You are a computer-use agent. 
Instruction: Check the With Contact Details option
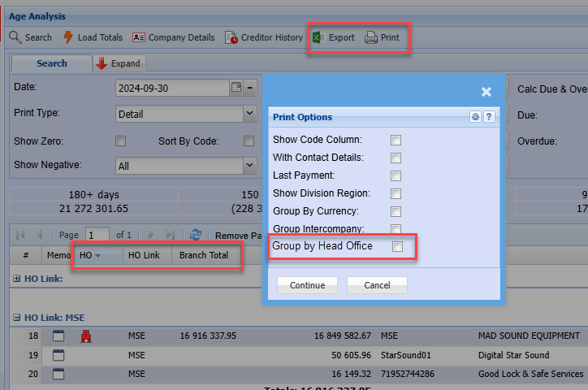coord(396,158)
